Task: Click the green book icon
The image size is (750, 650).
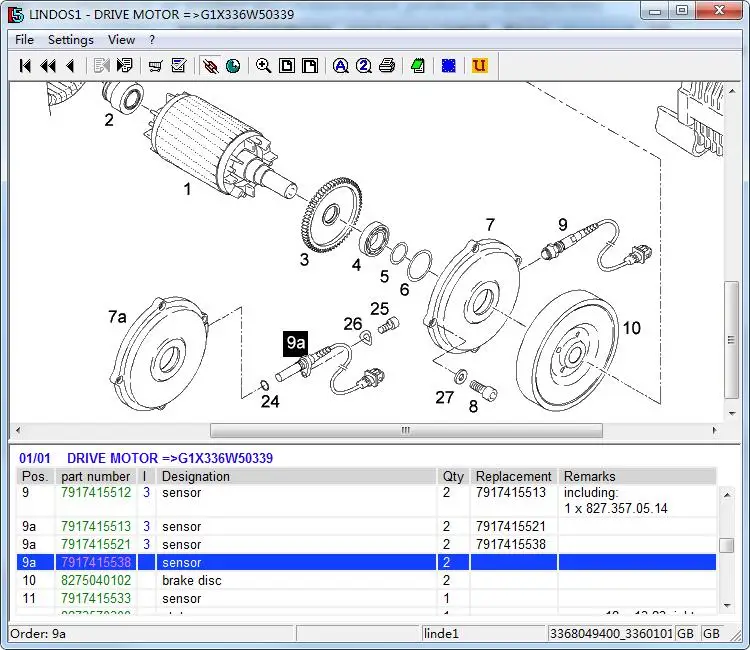Action: click(418, 66)
